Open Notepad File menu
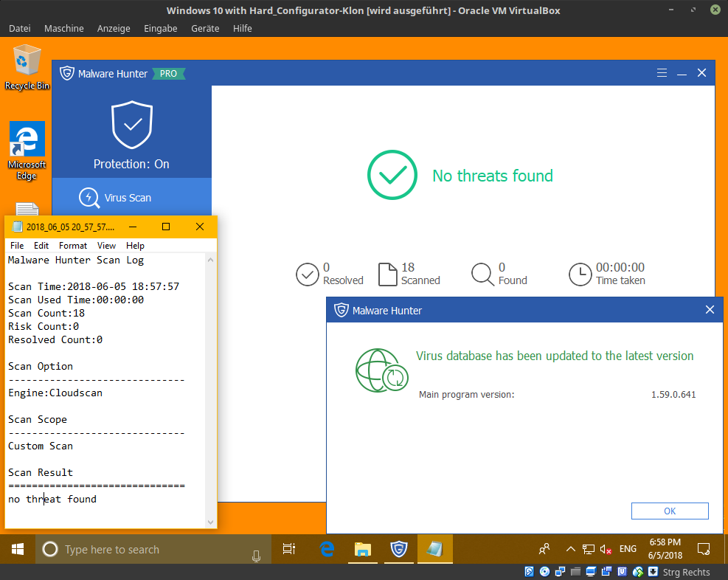This screenshot has height=580, width=728. (17, 245)
